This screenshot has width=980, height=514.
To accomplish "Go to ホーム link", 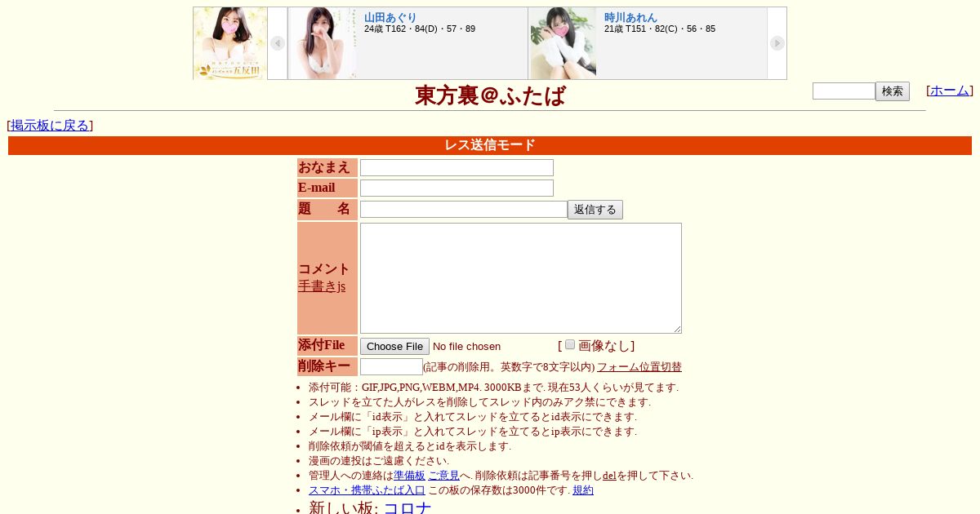I will coord(950,91).
